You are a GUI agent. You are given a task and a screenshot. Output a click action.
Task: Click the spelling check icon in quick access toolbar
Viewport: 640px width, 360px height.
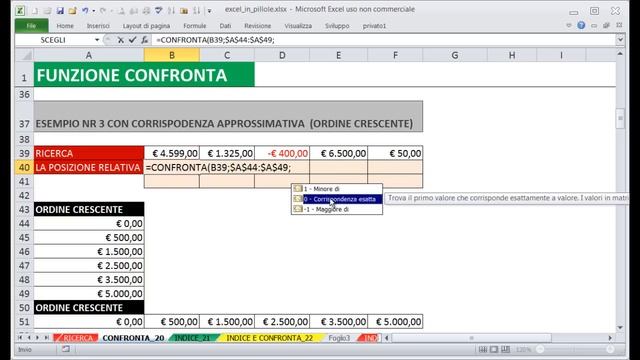158,11
